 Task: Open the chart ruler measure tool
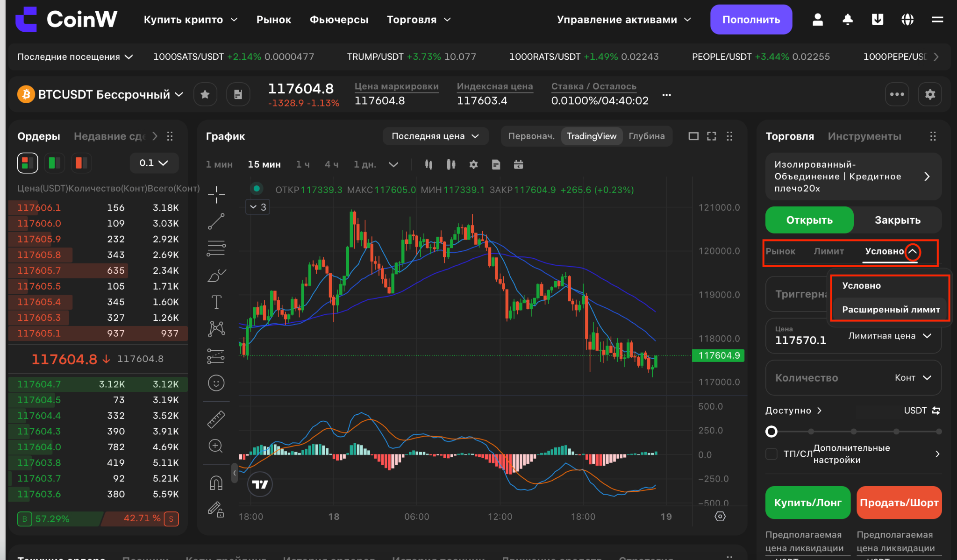(x=216, y=419)
